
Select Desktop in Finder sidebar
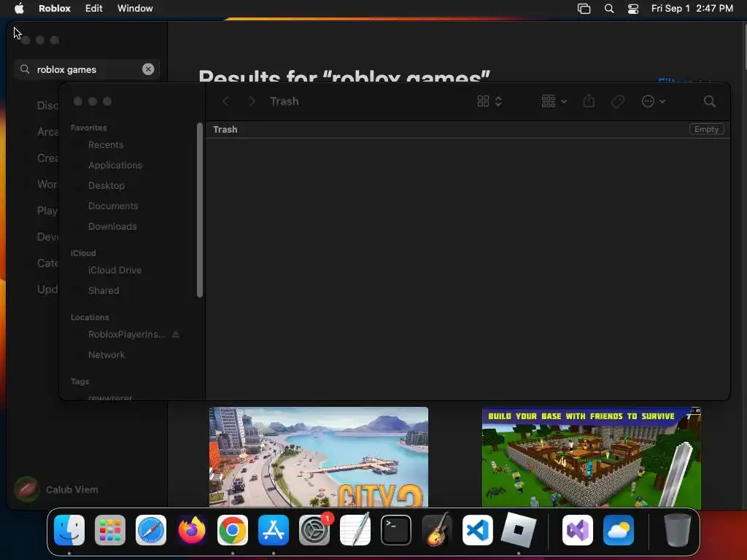(107, 186)
